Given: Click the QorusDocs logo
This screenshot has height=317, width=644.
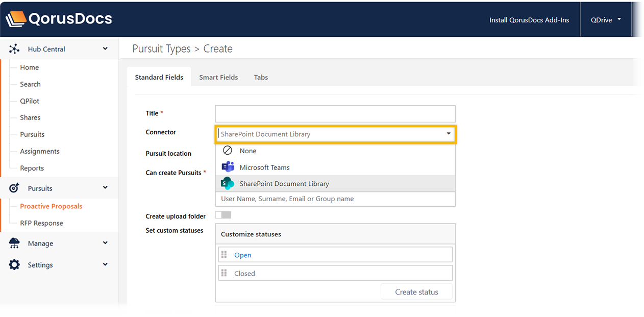Looking at the screenshot, I should [59, 19].
